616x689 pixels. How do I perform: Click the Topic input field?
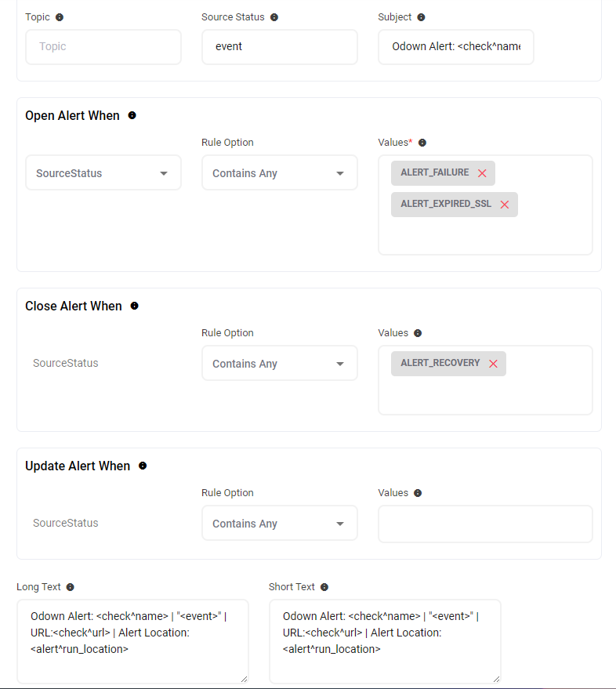[103, 47]
